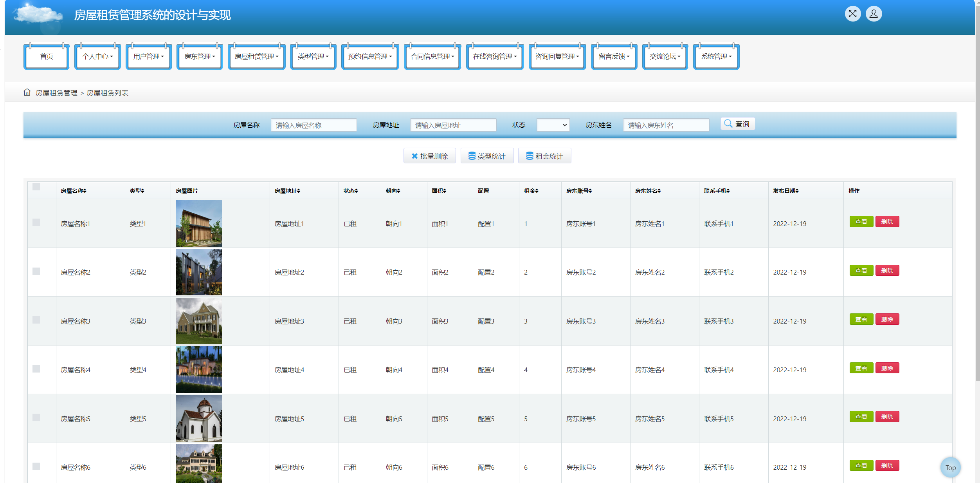Click red 删除 button for 房屋名称4
Viewport: 980px width, 483px height.
887,368
